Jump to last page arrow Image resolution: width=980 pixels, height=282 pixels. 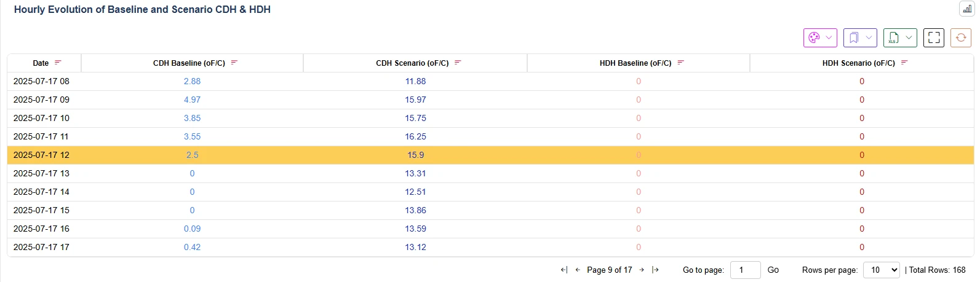point(655,270)
